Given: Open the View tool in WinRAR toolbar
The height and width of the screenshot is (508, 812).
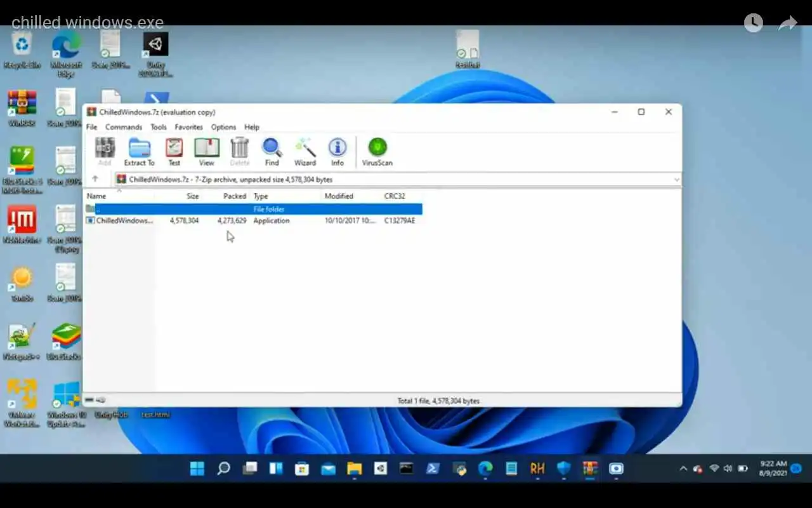Looking at the screenshot, I should coord(206,152).
